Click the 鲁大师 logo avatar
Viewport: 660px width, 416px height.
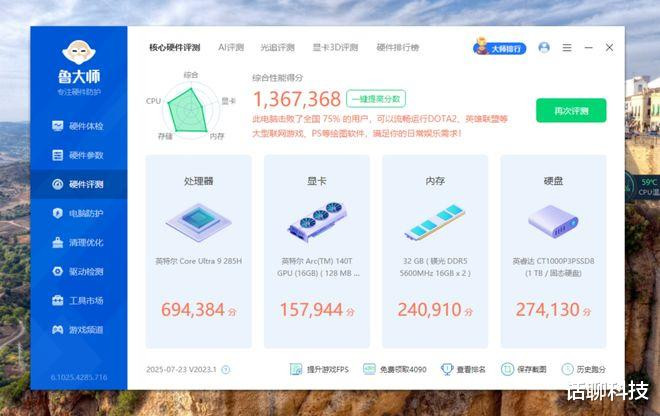pos(79,52)
